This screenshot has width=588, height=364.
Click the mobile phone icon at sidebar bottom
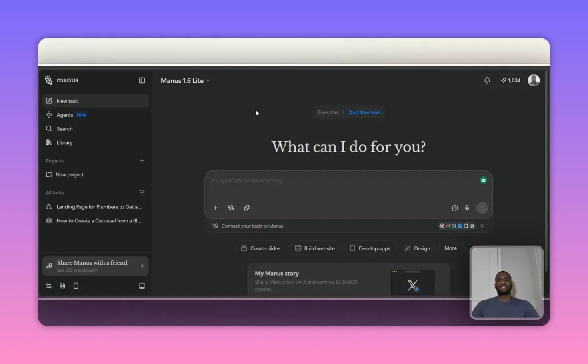[76, 286]
